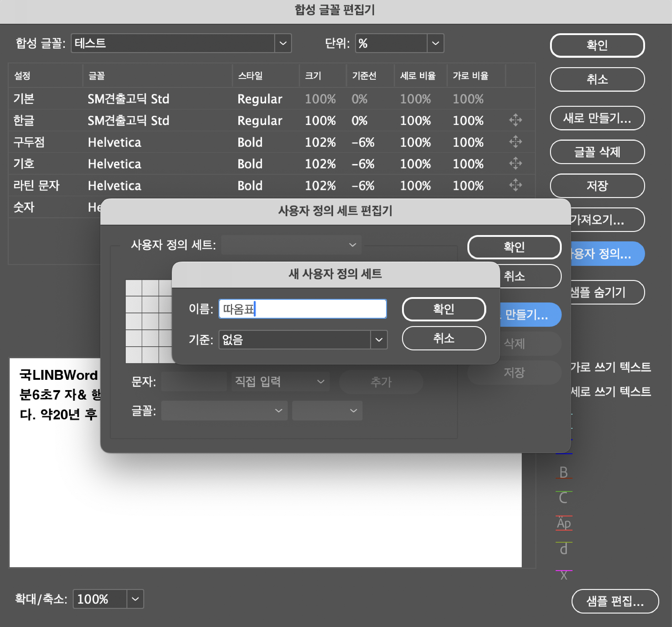This screenshot has width=672, height=627.
Task: Expand the 합성 글꼴 dropdown showing 테스트
Action: (283, 43)
